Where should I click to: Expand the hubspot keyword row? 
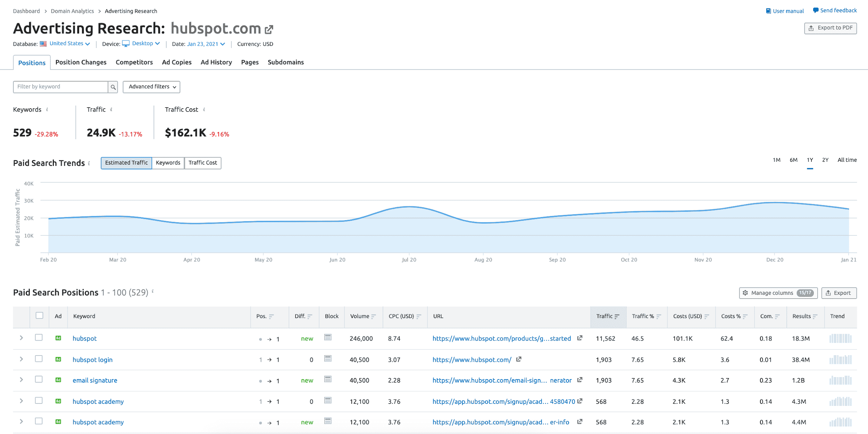[21, 338]
